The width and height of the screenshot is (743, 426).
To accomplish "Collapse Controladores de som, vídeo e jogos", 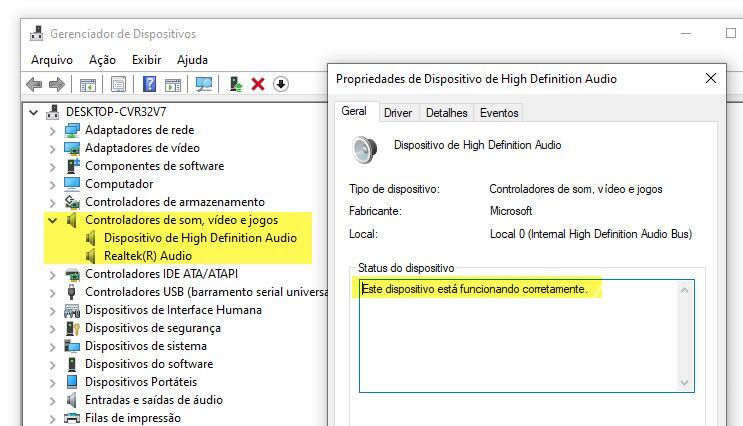I will point(53,220).
